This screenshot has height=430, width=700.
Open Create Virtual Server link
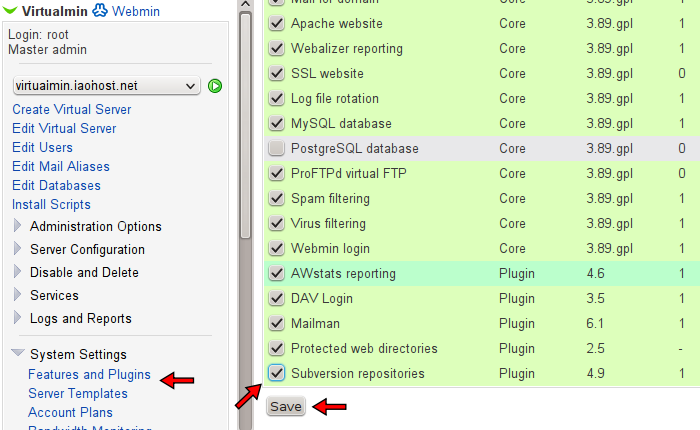[x=71, y=109]
